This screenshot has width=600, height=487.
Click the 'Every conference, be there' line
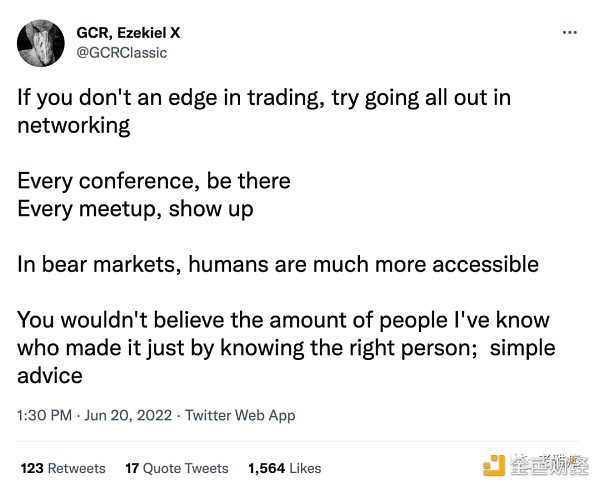click(x=154, y=181)
